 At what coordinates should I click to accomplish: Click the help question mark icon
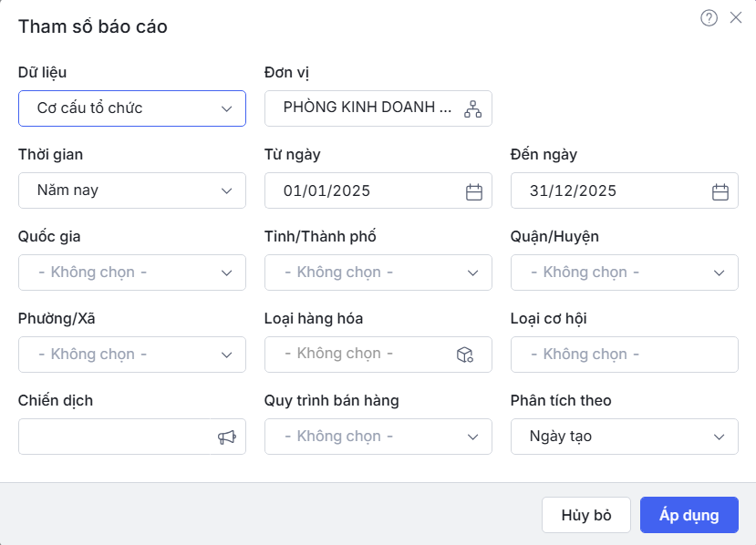pos(709,18)
